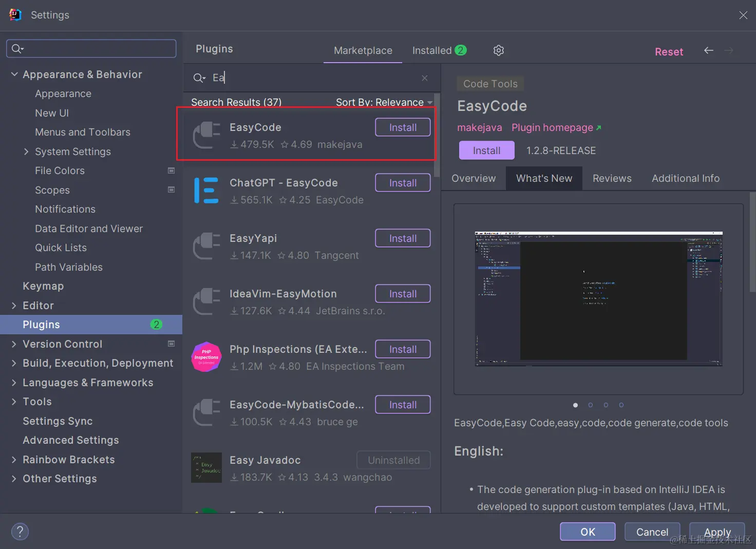Install ChatGPT - EasyCode plugin
The height and width of the screenshot is (549, 756).
[403, 183]
